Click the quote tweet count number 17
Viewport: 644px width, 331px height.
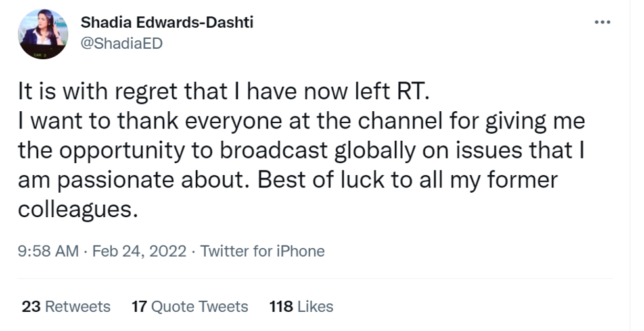(x=139, y=306)
